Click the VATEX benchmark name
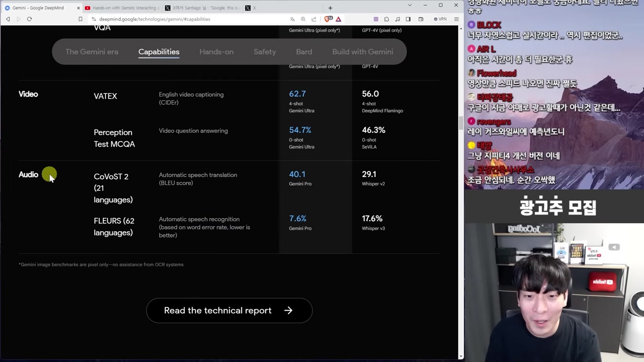 tap(105, 96)
